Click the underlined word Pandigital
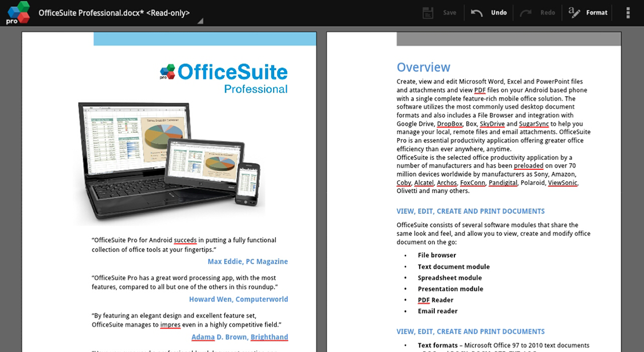Viewport: 644px width, 352px height. pos(503,183)
